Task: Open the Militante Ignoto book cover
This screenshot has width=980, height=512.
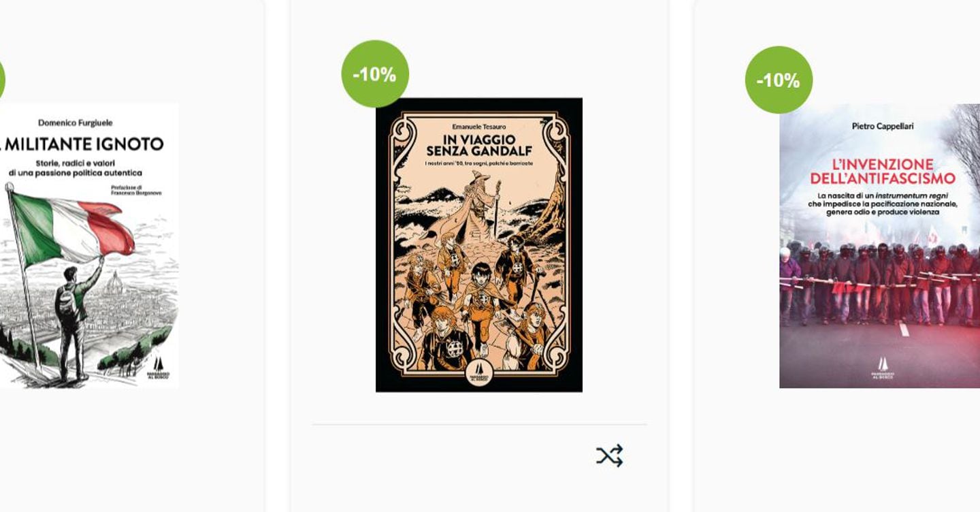Action: click(89, 246)
